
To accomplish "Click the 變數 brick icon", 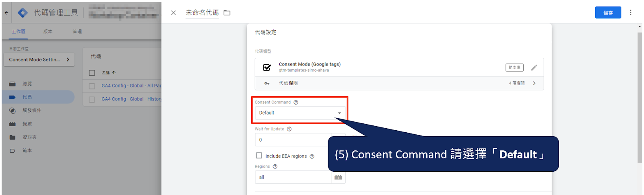I will pyautogui.click(x=12, y=124).
